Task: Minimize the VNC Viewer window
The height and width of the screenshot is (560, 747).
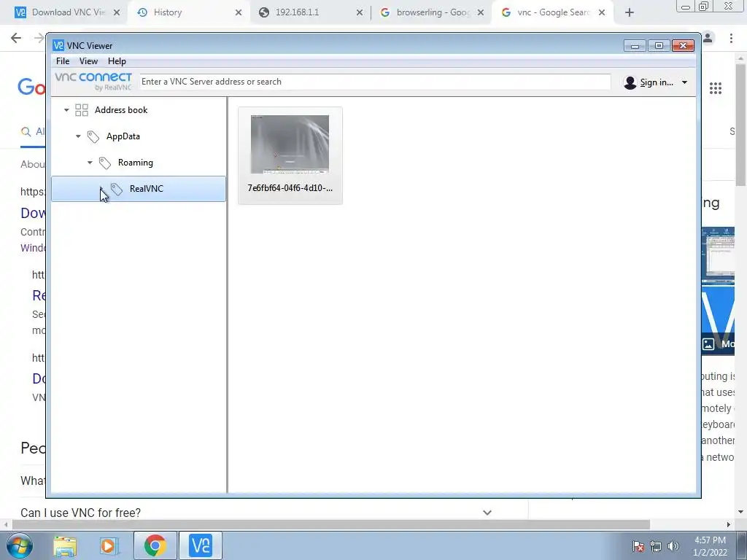Action: (x=635, y=46)
